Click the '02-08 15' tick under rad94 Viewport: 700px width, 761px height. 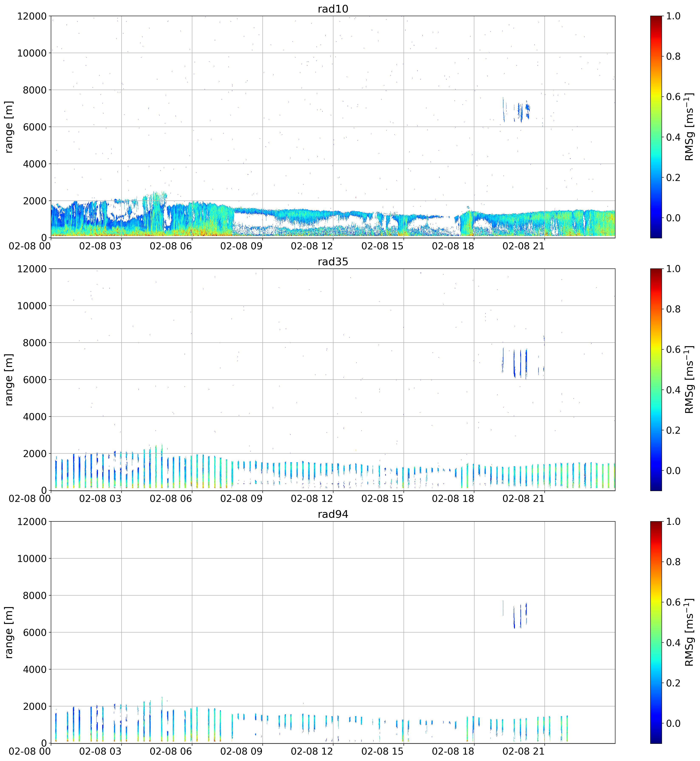click(383, 751)
